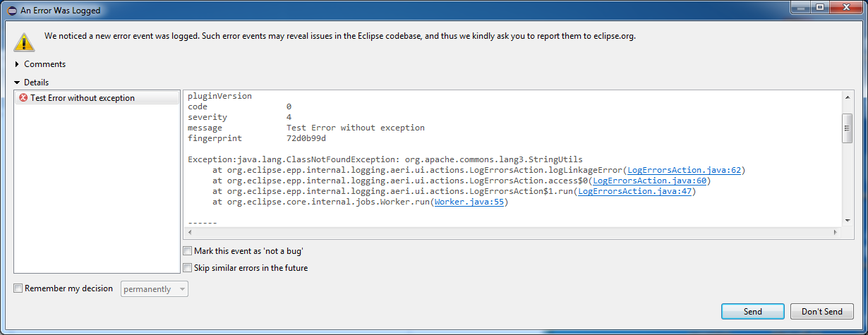Open the LogErrorsAction.java:62 link
Viewport: 868px width, 335px height.
(x=684, y=171)
